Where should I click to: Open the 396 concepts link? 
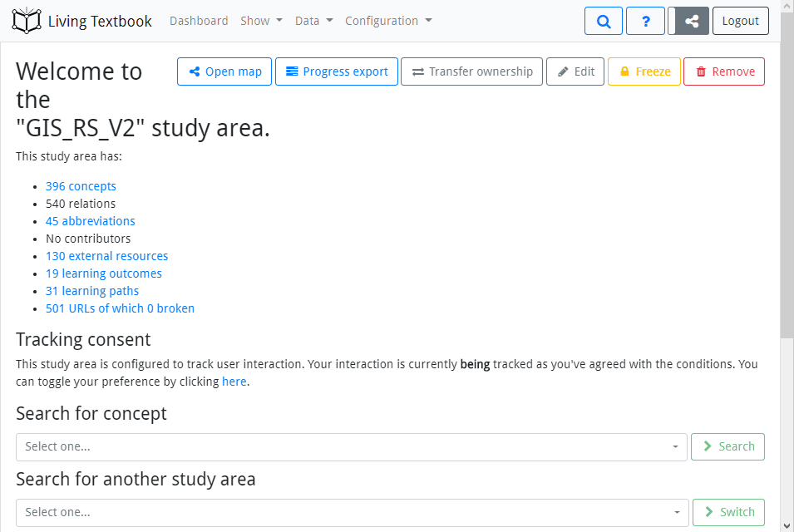(x=81, y=186)
